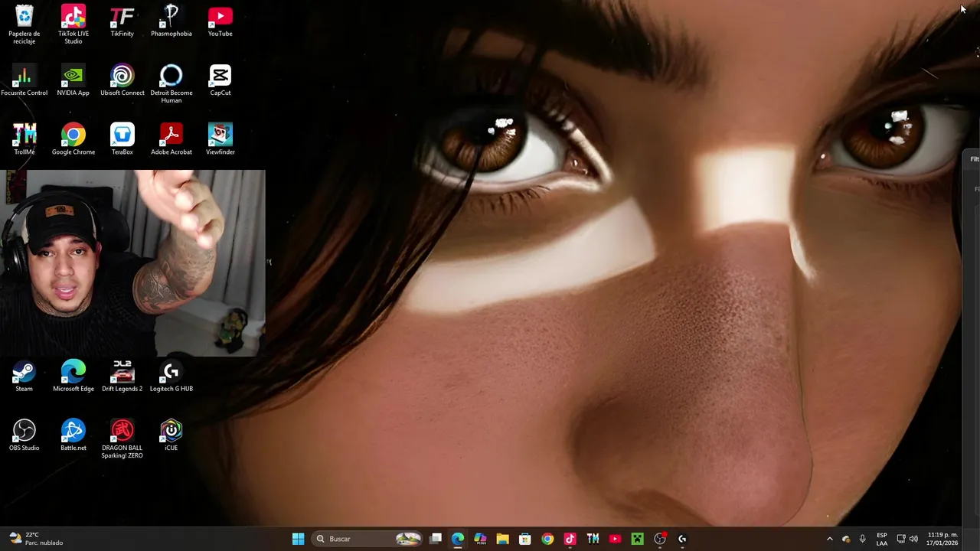Select the Battle.net desktop icon
The height and width of the screenshot is (551, 980).
[x=73, y=435]
